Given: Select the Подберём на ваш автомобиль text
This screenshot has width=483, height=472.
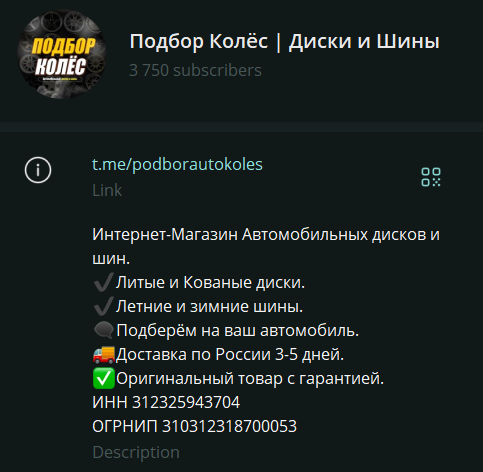Looking at the screenshot, I should [238, 331].
